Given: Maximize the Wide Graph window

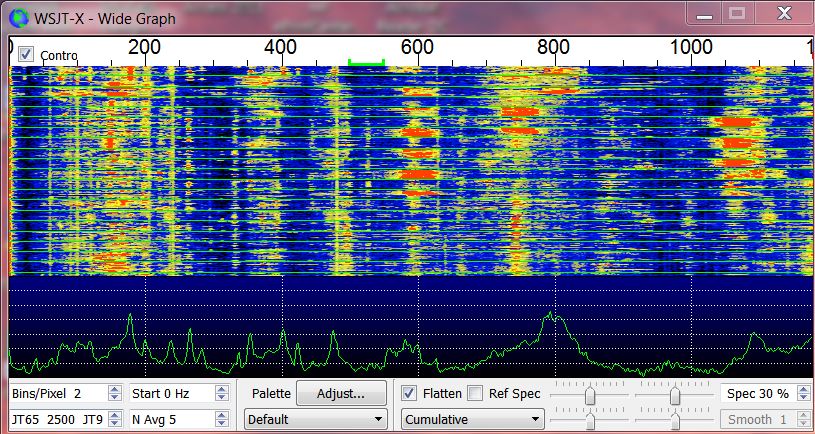Looking at the screenshot, I should click(737, 13).
